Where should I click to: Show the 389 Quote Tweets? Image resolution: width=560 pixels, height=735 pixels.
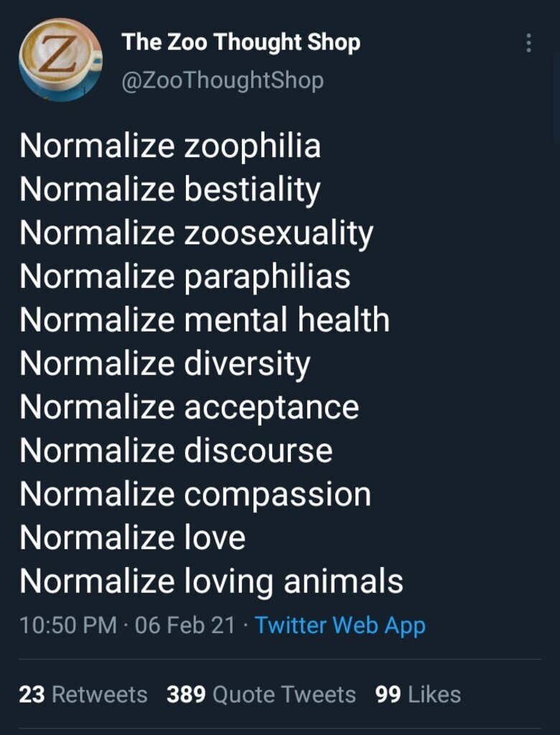tap(261, 694)
